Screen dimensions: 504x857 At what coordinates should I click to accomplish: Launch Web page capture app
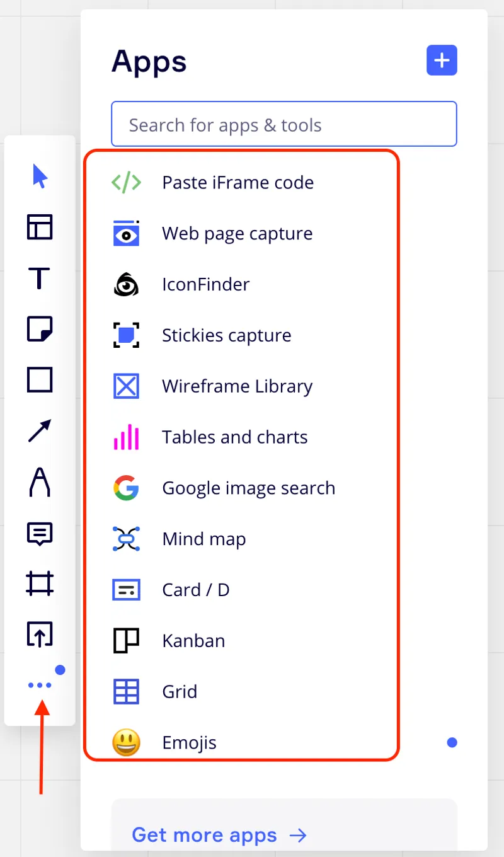click(237, 234)
